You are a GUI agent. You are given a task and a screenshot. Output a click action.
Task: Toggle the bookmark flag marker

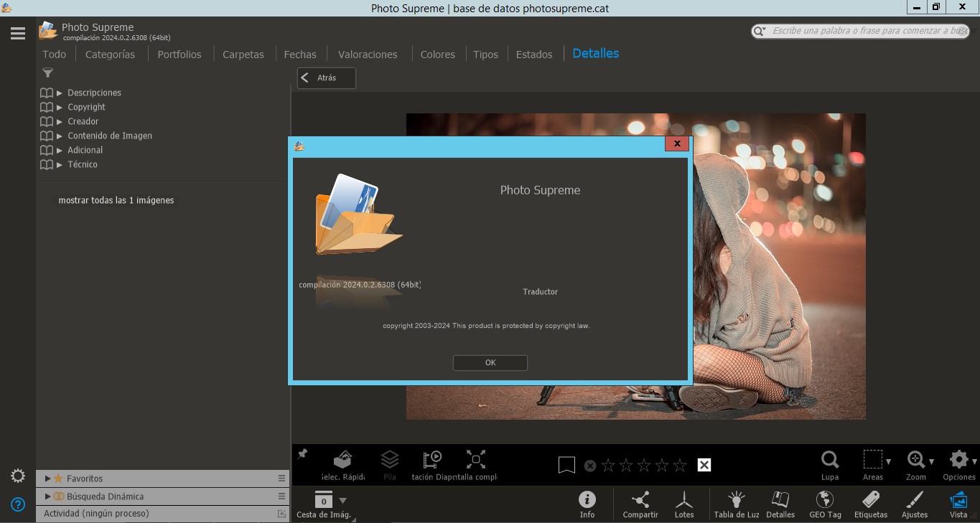tap(566, 466)
